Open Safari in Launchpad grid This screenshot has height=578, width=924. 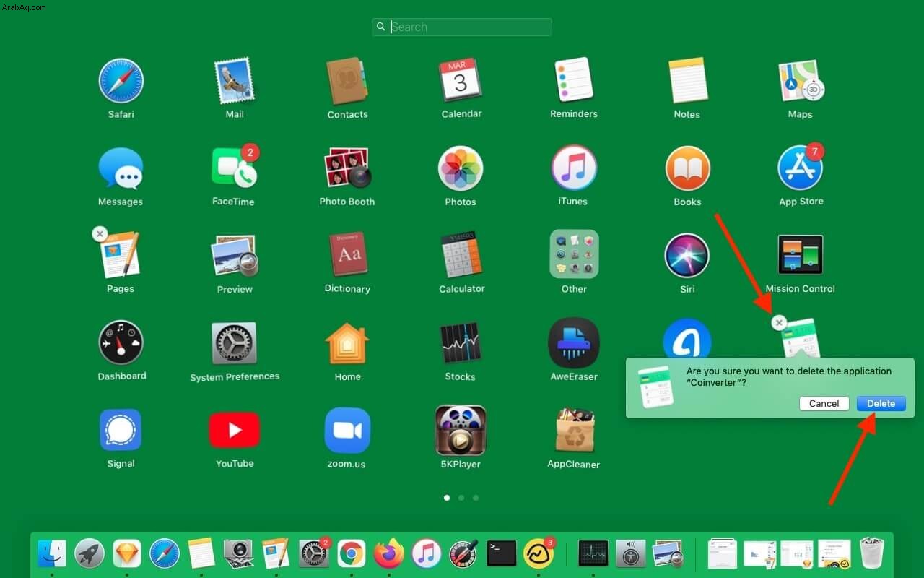tap(121, 82)
